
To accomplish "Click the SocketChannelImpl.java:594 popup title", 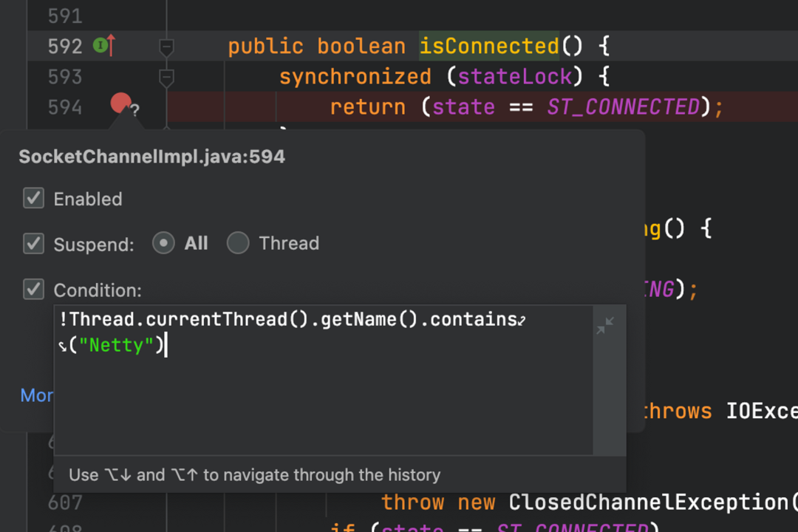I will click(x=151, y=157).
